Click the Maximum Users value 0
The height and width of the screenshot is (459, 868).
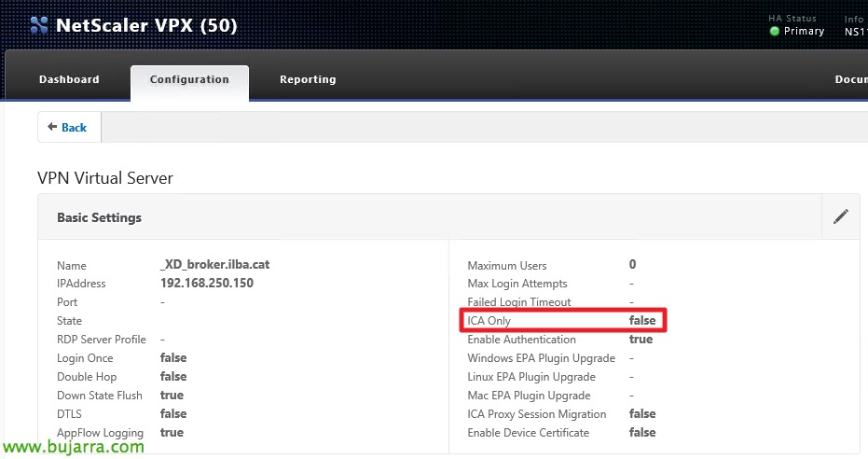tap(632, 264)
